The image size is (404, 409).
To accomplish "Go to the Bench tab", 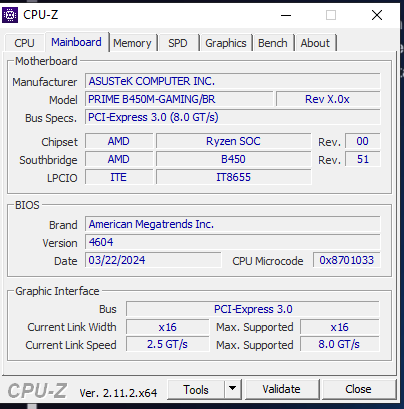I will click(273, 43).
